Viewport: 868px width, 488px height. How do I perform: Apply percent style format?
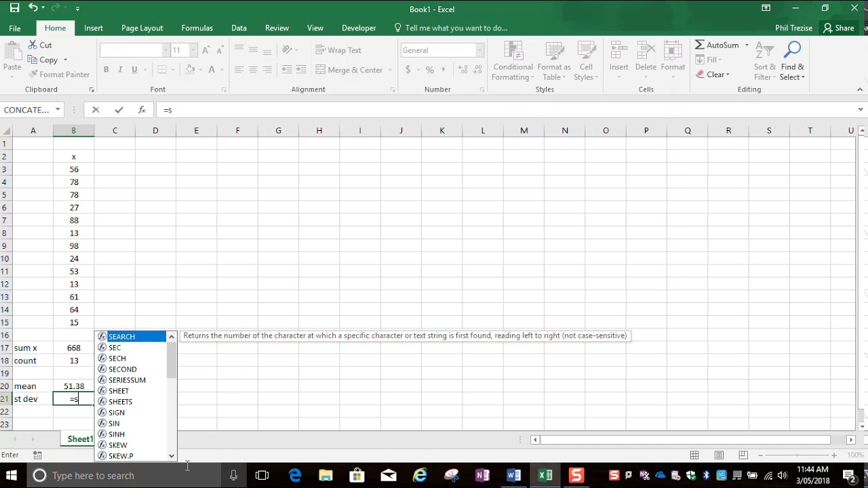pyautogui.click(x=429, y=70)
